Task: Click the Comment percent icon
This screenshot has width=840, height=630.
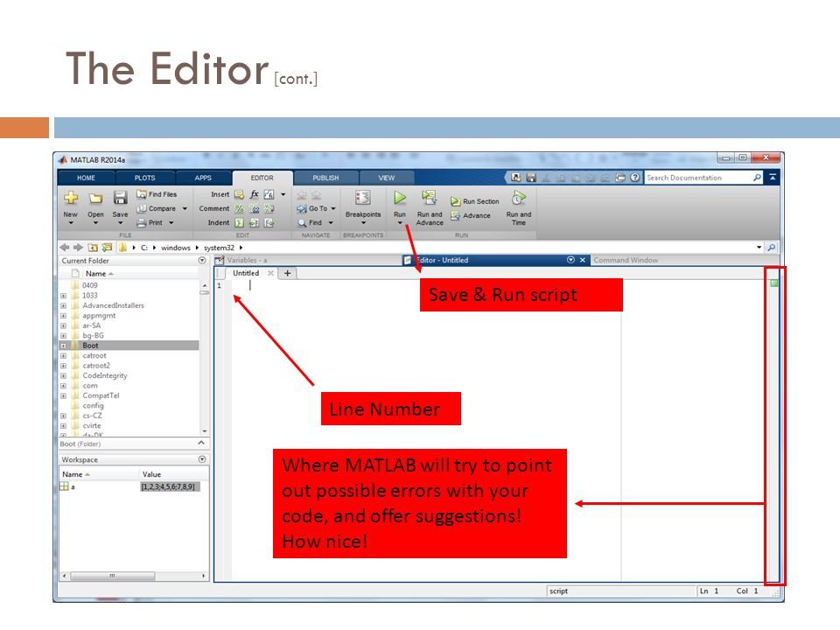Action: pos(240,208)
